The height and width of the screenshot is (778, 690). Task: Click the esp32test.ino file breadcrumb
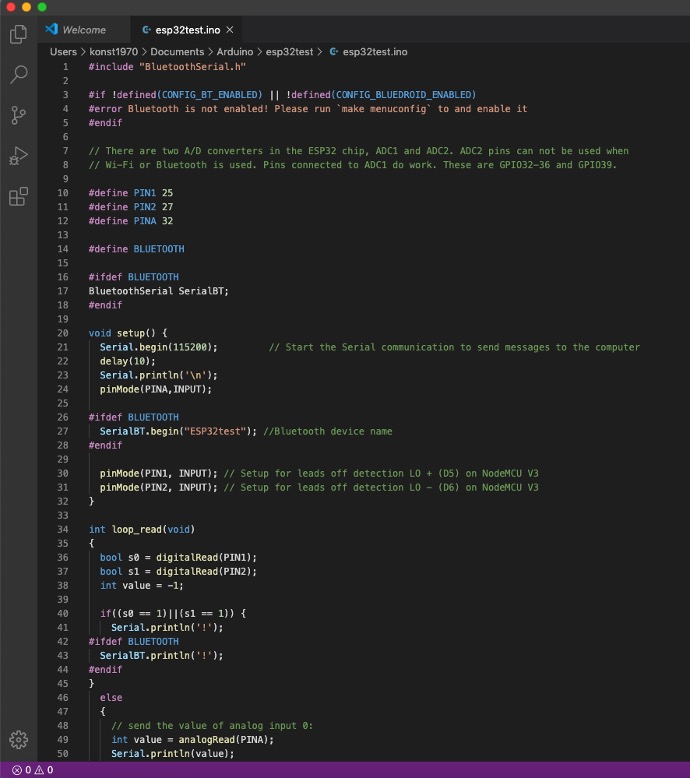pyautogui.click(x=375, y=52)
